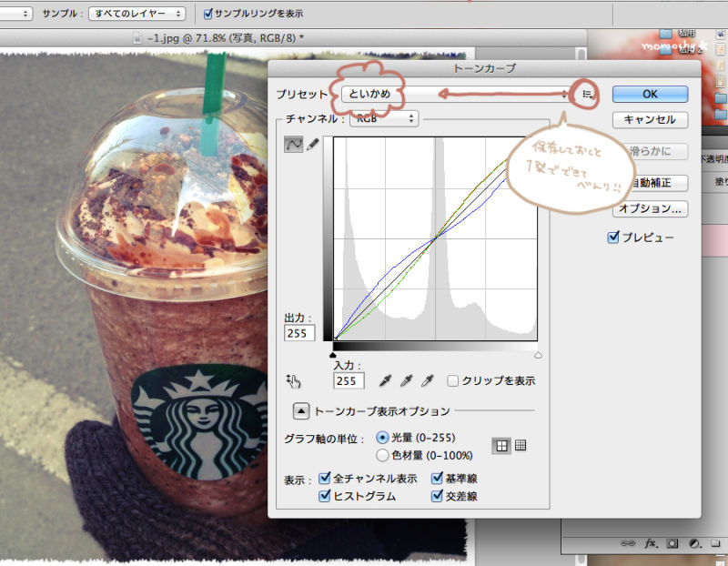
Task: Enable the クリップを表示 checkbox
Action: [452, 380]
